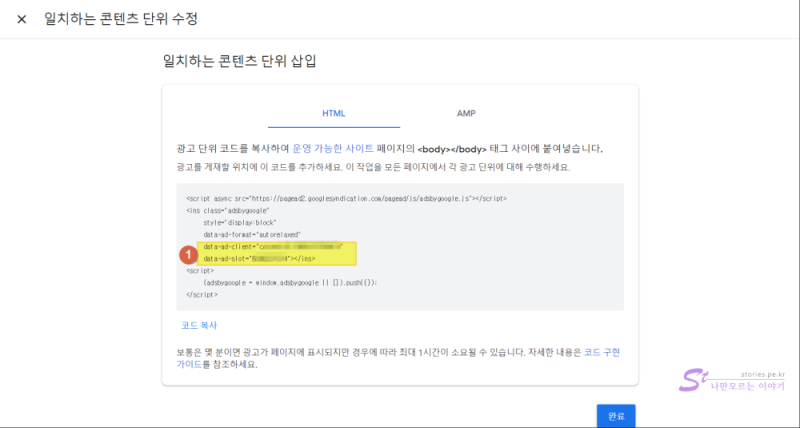Switch to the AMP tab

(x=466, y=113)
